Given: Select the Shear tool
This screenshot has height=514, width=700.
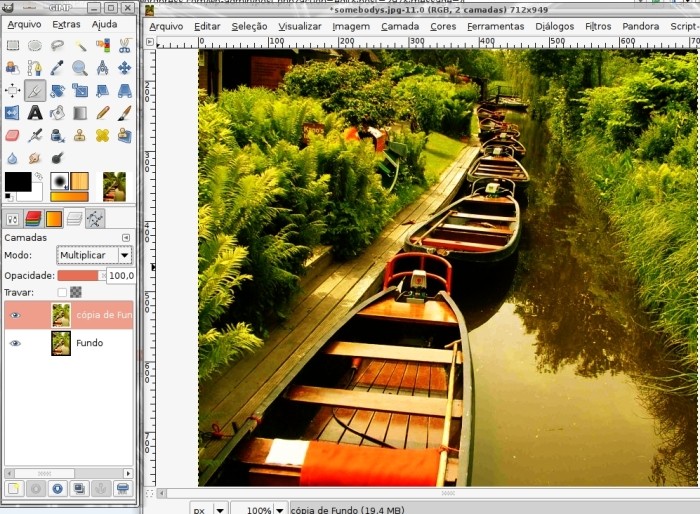Looking at the screenshot, I should [102, 91].
